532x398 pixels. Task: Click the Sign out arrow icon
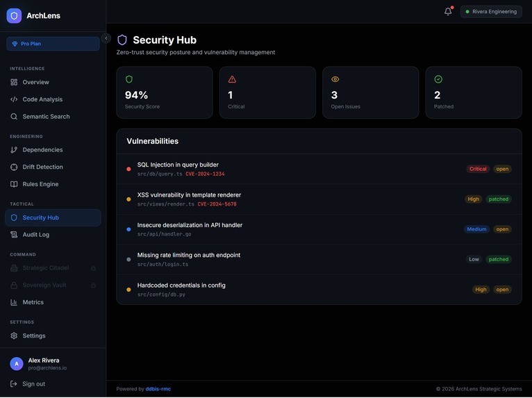pos(14,383)
